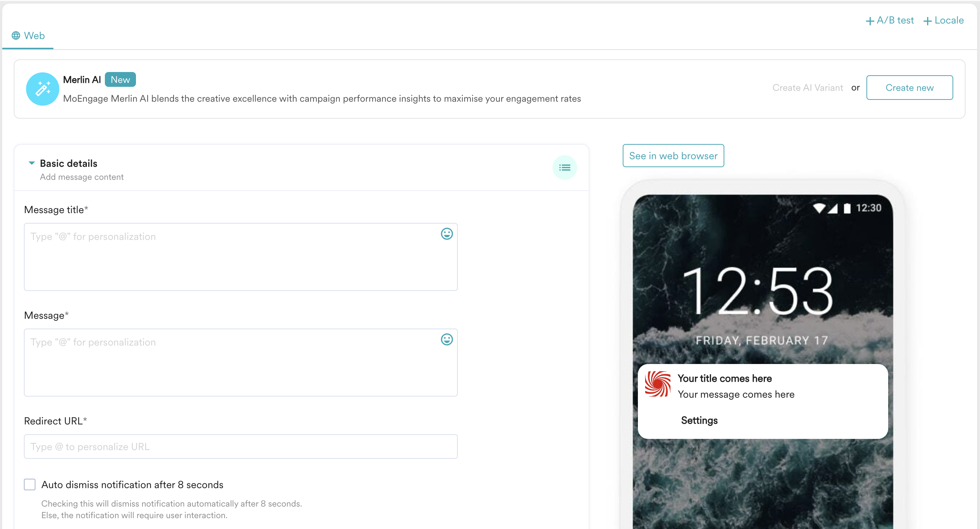Click the red swirl notification icon in preview

point(657,384)
